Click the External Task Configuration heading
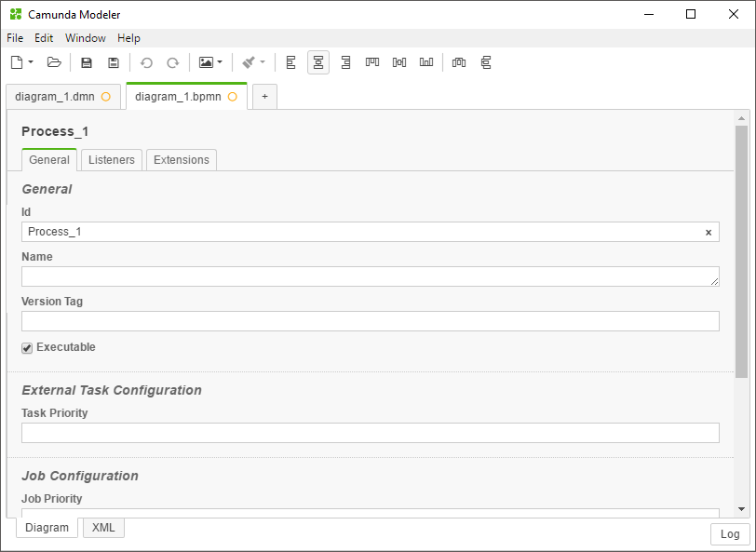 point(112,390)
